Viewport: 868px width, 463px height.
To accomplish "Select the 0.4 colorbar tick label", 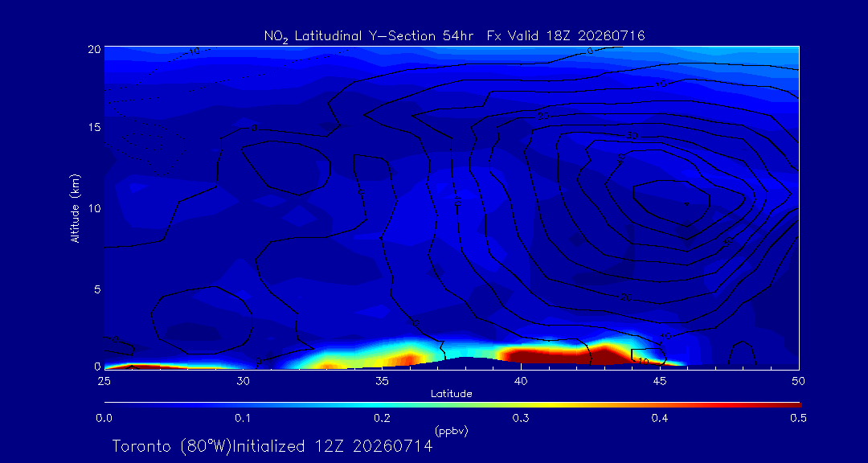I will click(659, 419).
